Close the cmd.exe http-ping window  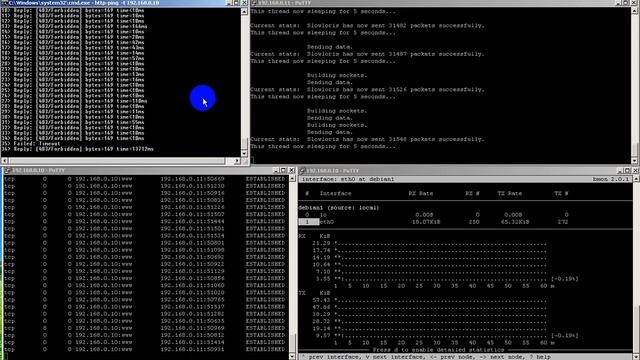pos(244,2)
